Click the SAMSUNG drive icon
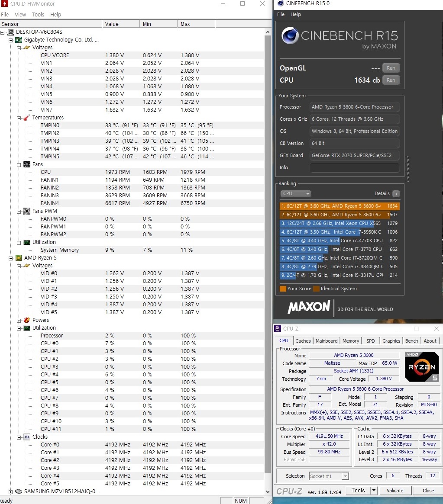The height and width of the screenshot is (504, 443). [19, 491]
